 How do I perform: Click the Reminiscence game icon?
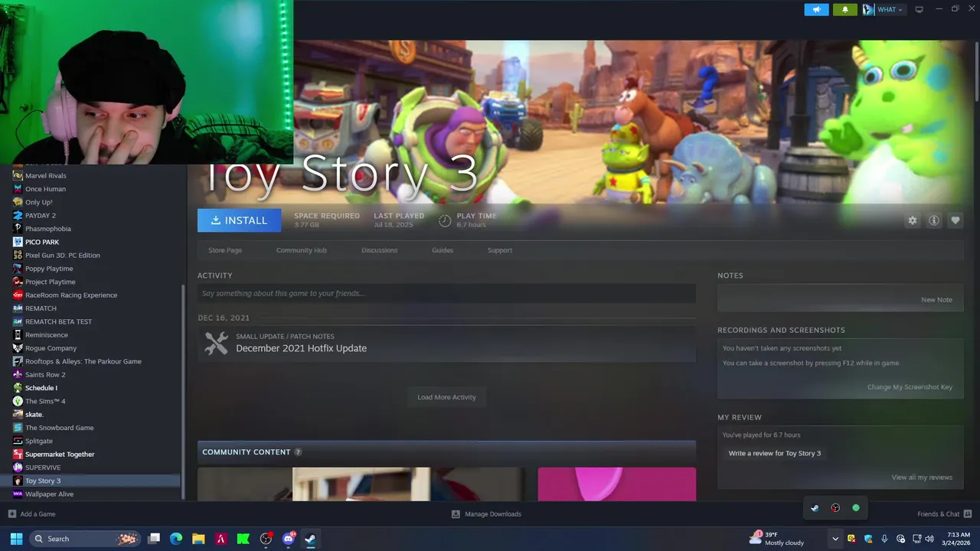[x=18, y=335]
